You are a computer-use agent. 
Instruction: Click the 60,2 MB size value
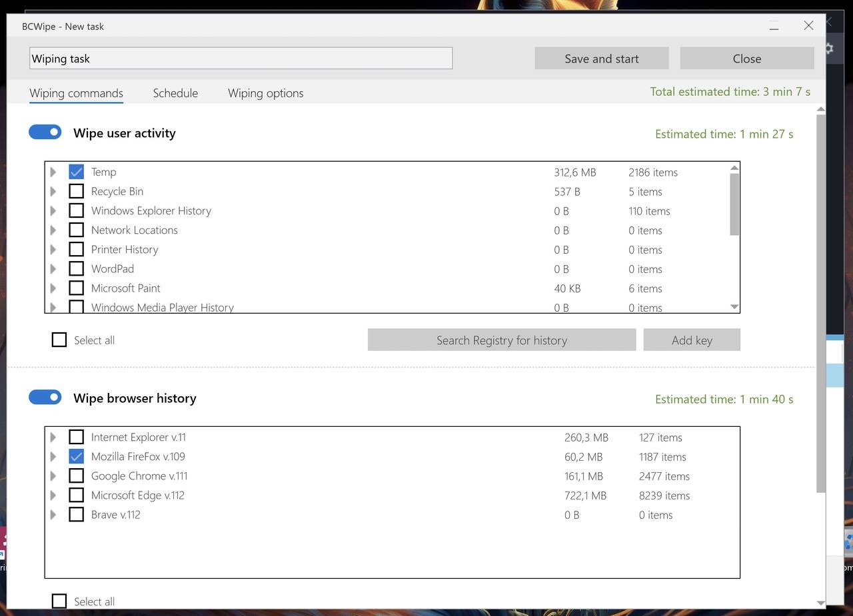[x=584, y=456]
